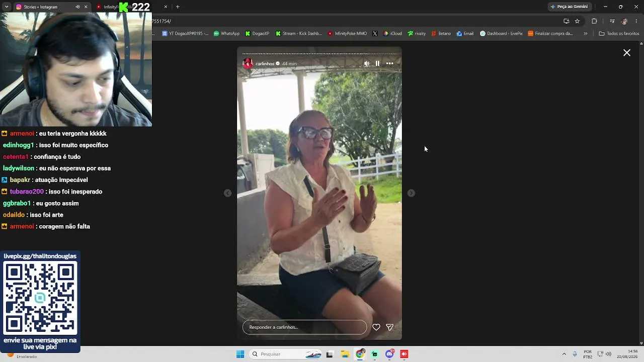Open Discord from the taskbar
Viewport: 644px width, 362px height.
point(389,354)
